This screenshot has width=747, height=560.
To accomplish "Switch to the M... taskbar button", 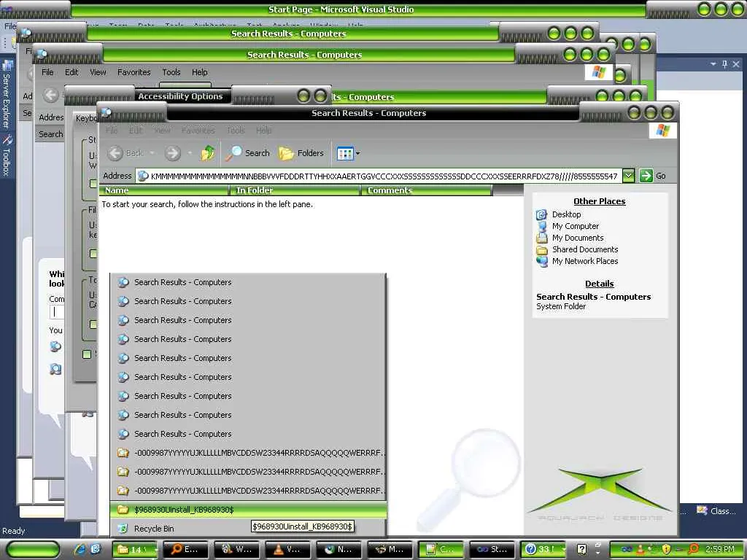I will [x=390, y=550].
